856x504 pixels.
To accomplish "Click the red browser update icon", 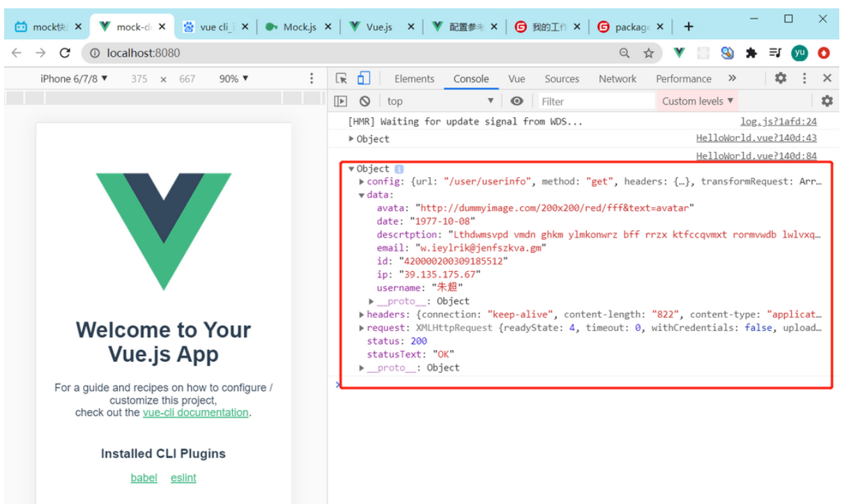I will pos(824,53).
